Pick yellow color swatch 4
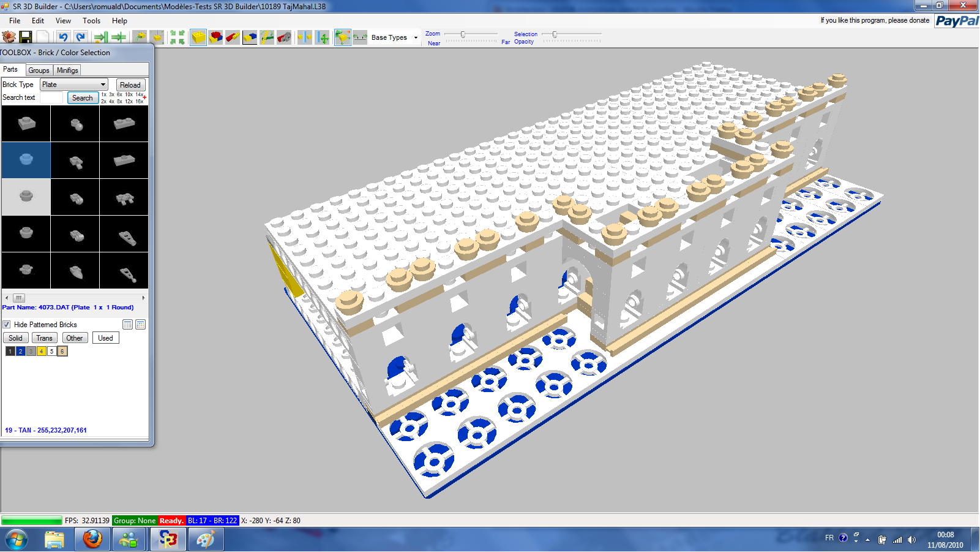 42,352
